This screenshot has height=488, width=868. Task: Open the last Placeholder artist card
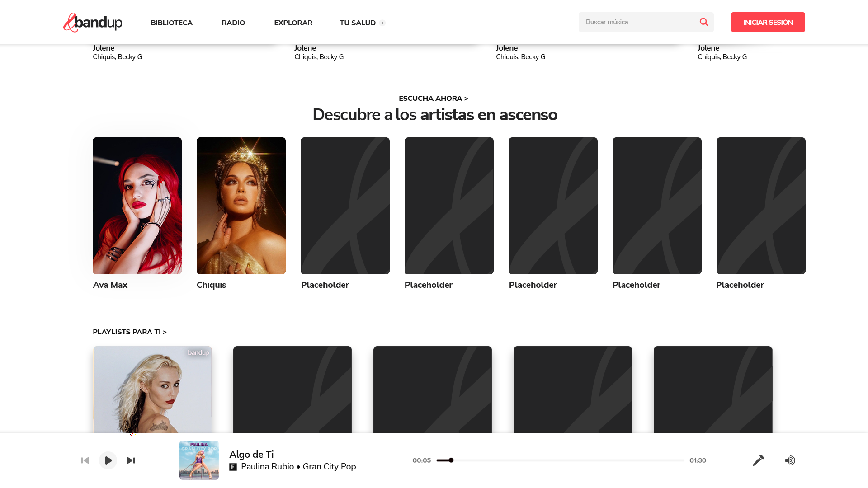[761, 206]
